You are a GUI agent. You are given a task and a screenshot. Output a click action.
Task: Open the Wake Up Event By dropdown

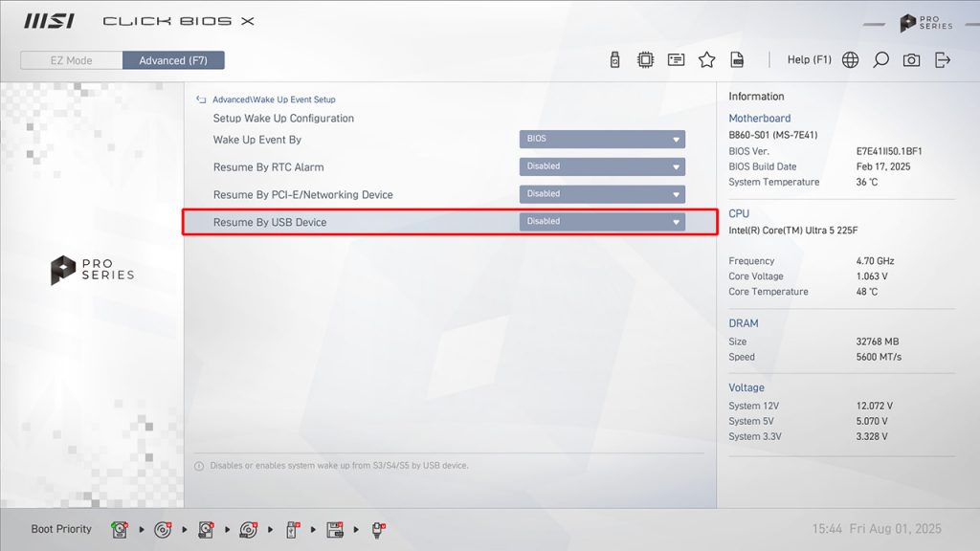(x=602, y=139)
